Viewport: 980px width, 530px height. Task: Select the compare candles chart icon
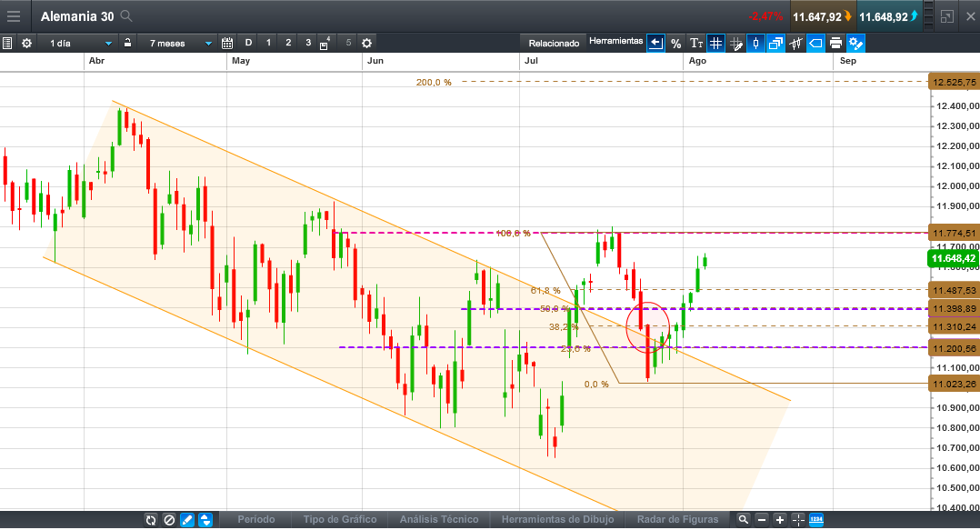[795, 43]
